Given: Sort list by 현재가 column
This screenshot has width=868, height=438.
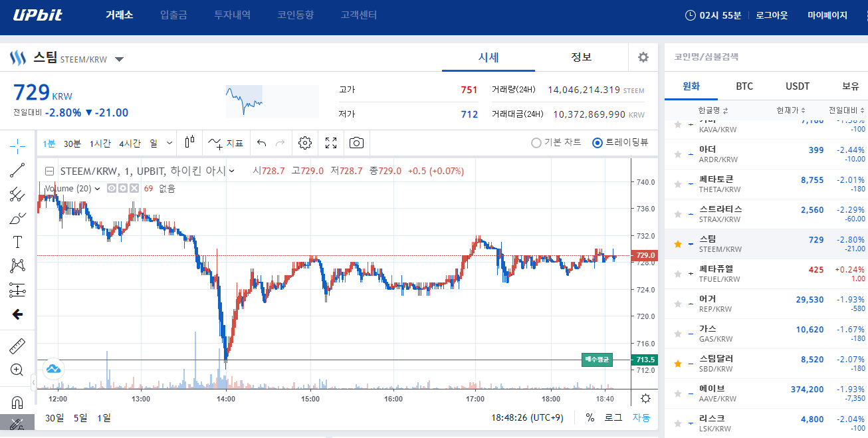Looking at the screenshot, I should click(x=791, y=110).
